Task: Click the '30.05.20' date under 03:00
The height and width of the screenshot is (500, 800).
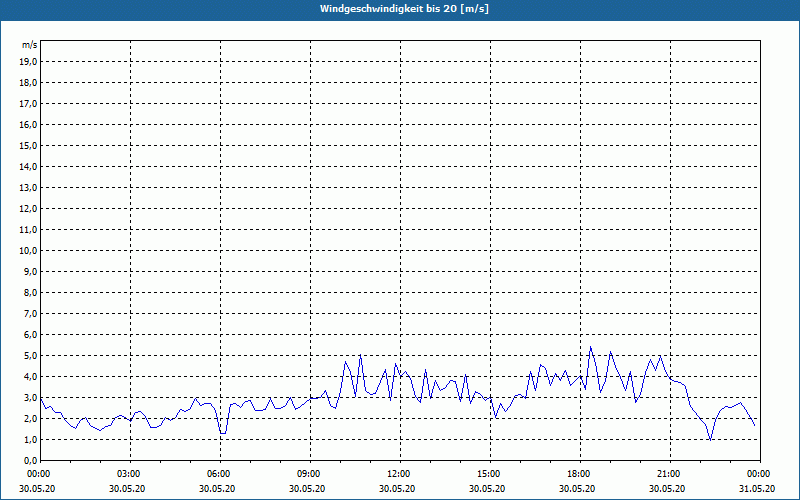Action: pyautogui.click(x=127, y=489)
